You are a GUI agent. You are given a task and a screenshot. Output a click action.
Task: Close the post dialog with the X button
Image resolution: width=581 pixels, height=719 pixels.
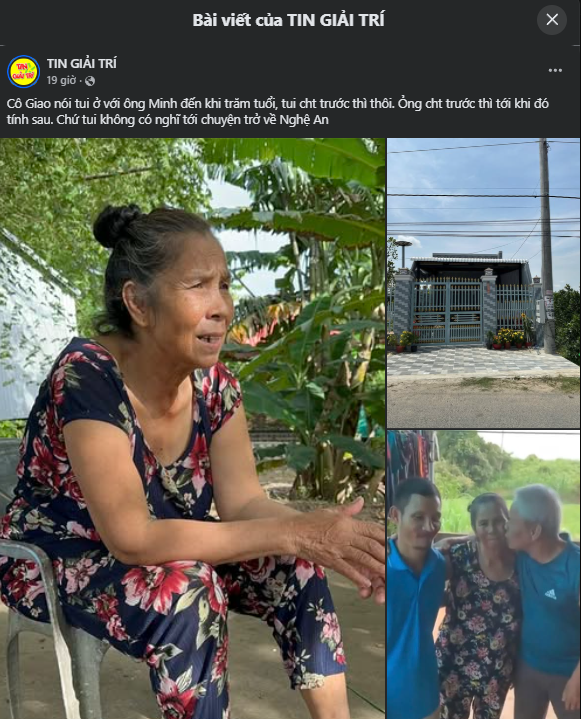click(552, 20)
